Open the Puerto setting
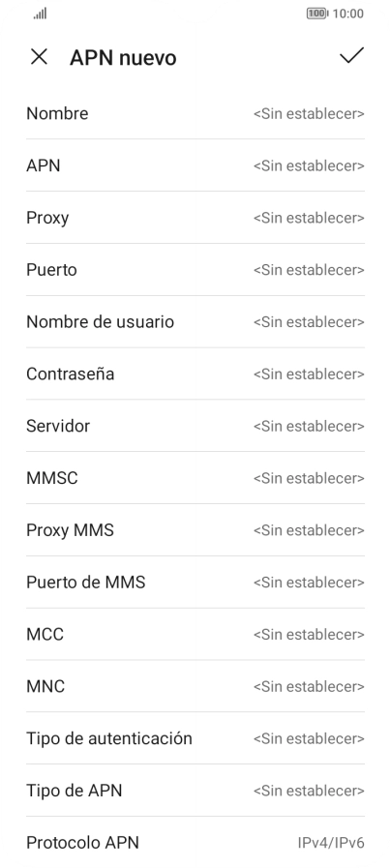391x868 pixels. click(195, 270)
